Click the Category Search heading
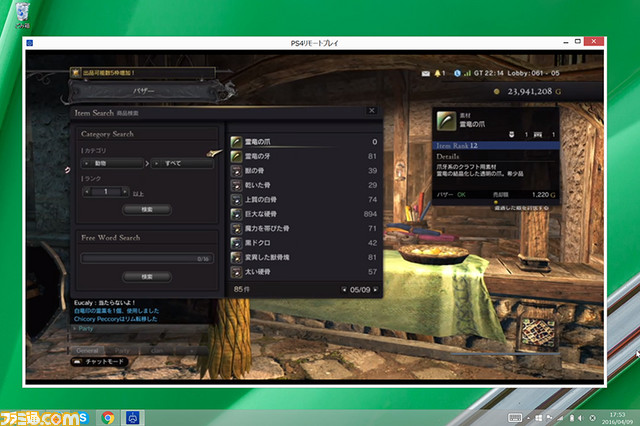 point(107,134)
